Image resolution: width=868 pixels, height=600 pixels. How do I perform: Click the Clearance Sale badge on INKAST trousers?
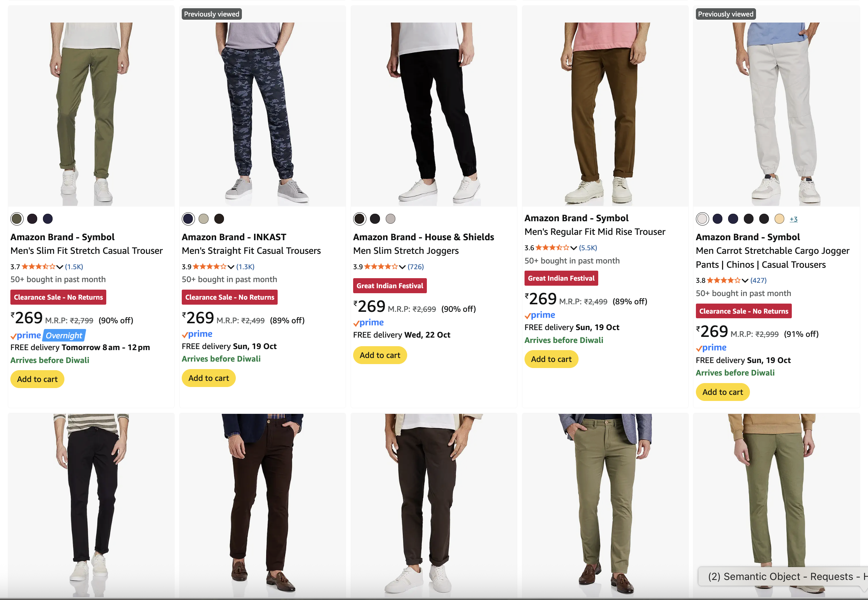click(230, 297)
